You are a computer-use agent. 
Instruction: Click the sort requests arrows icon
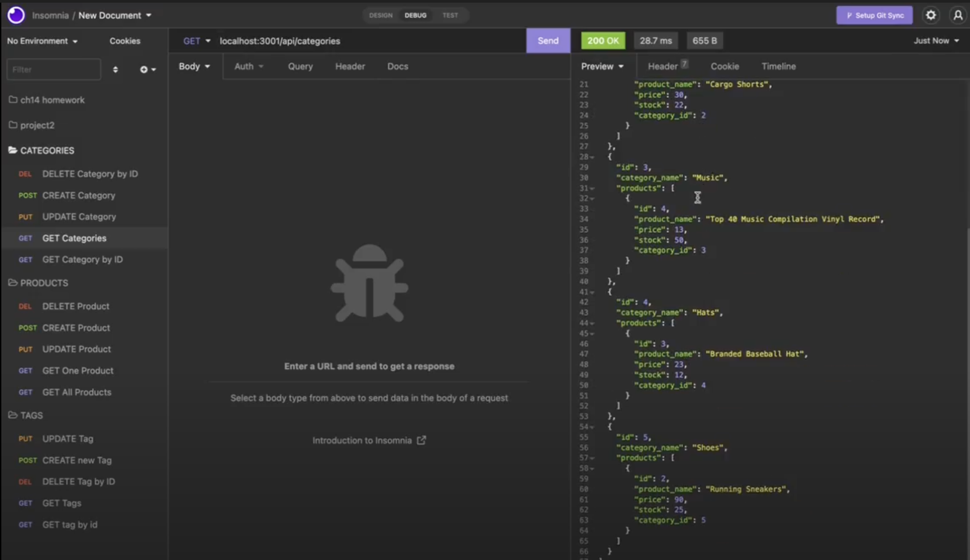tap(115, 70)
